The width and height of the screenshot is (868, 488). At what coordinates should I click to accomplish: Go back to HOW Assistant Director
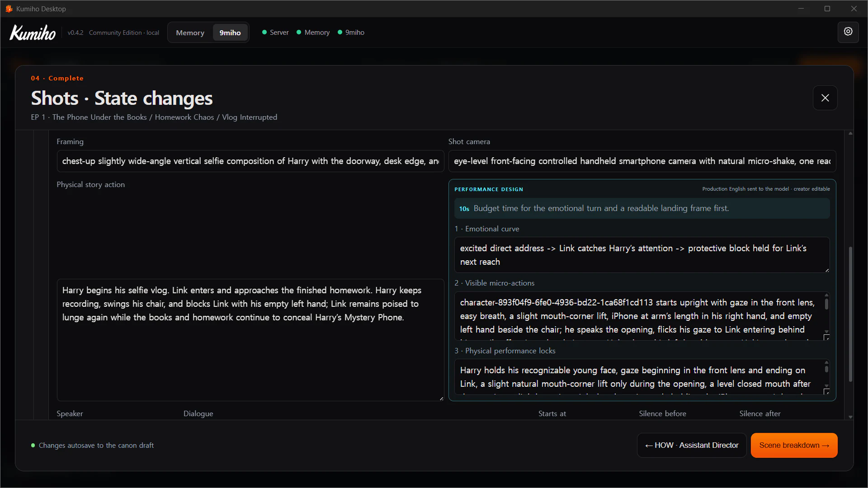(692, 445)
